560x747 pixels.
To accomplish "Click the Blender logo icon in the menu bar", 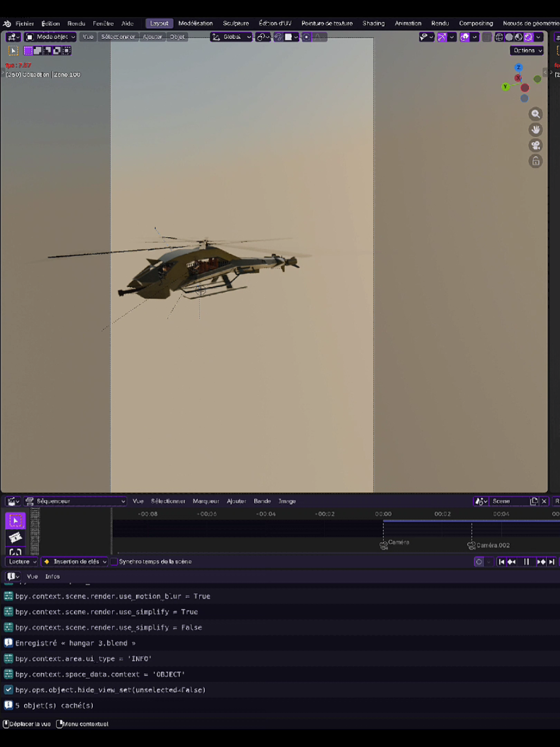I will tap(7, 24).
